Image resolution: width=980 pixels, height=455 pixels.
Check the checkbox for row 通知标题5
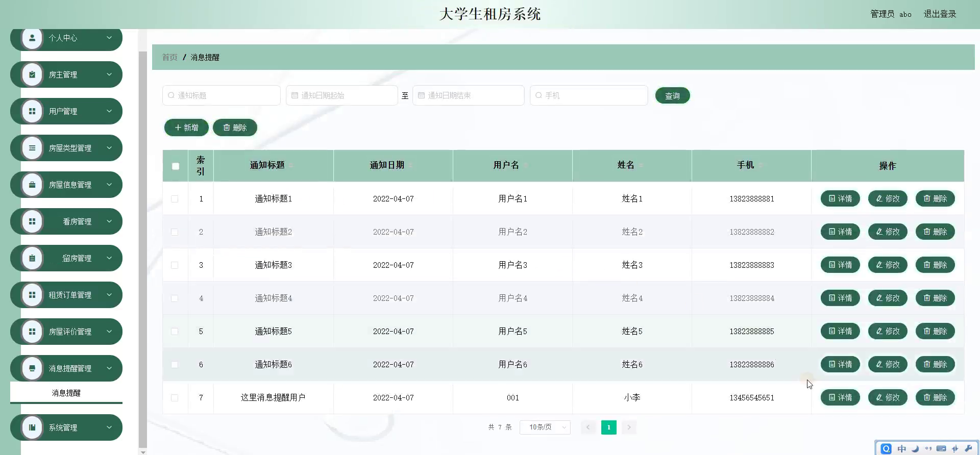(175, 332)
